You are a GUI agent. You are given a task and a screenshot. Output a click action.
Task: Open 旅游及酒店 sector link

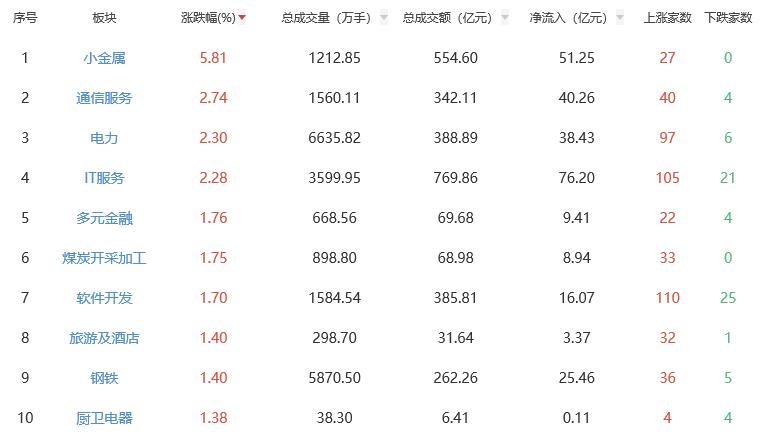(x=104, y=338)
